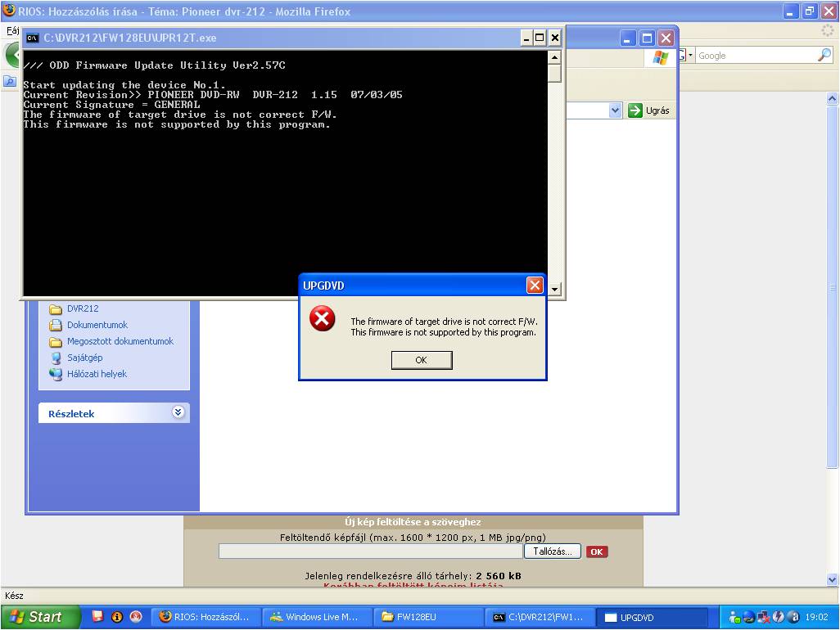Click the Windows flag logo in Explorer
Viewport: 840px width, 630px height.
click(x=661, y=57)
